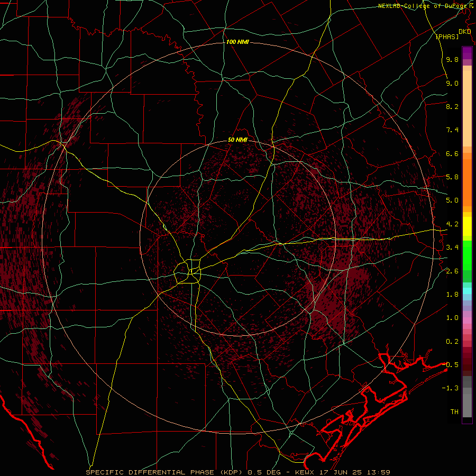Click the -1.3 value on the color scale

tap(450, 388)
